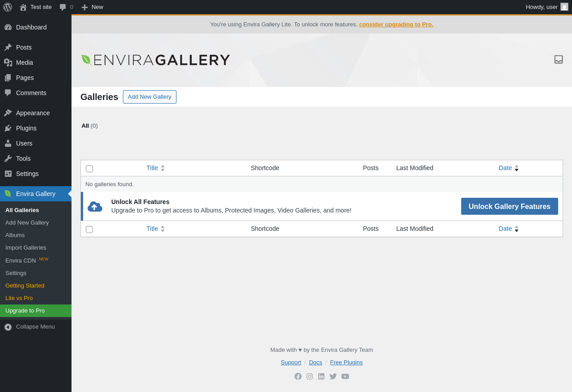This screenshot has width=572, height=392.
Task: Click the plus icon beside New
Action: (84, 7)
